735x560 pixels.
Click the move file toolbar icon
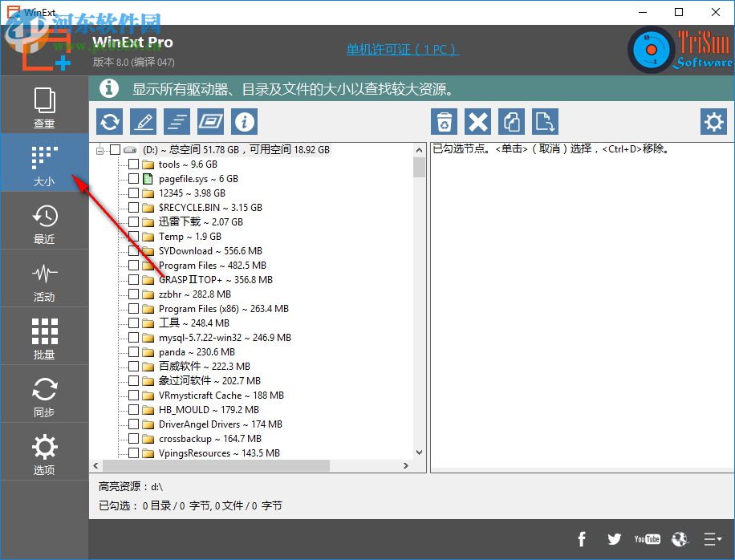pos(545,121)
